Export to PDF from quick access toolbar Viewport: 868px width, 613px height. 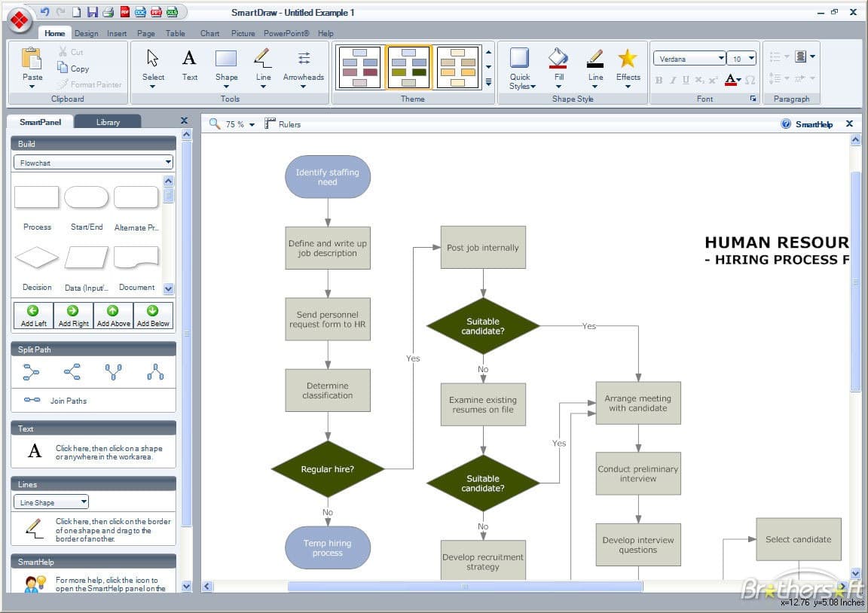coord(125,11)
